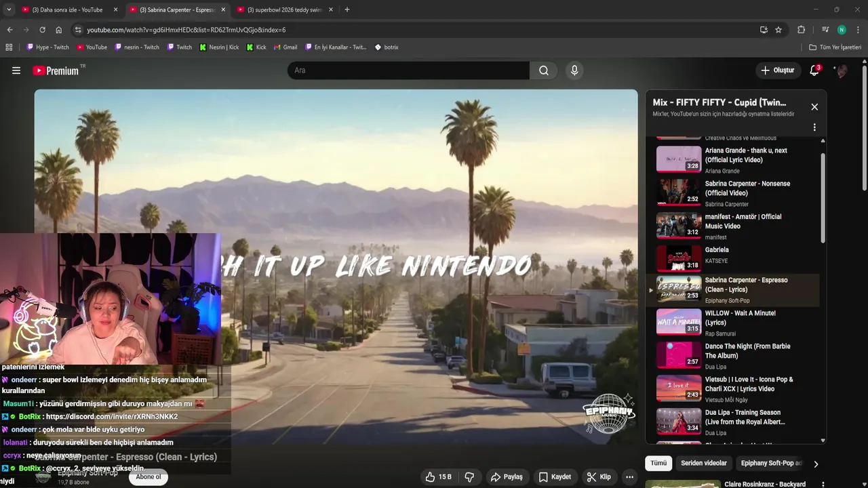Image resolution: width=868 pixels, height=488 pixels.
Task: Open Nesrin | Kick bookmark
Action: click(219, 47)
